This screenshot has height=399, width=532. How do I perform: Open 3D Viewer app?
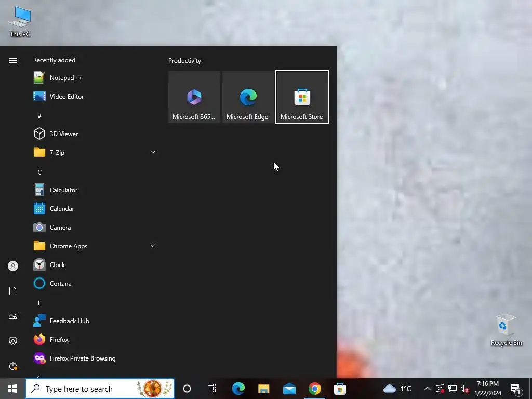pos(95,134)
